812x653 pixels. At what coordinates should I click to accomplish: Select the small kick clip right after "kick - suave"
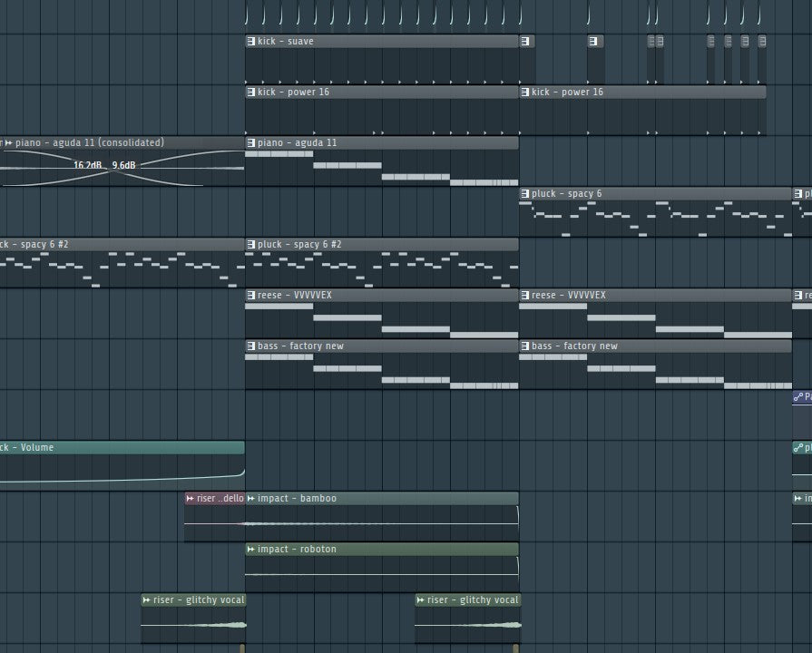[527, 42]
